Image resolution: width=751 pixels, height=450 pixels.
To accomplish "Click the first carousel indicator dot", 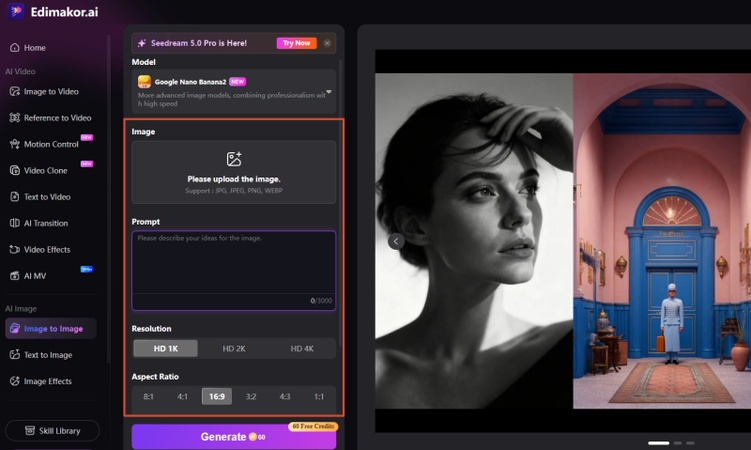I will pos(659,443).
